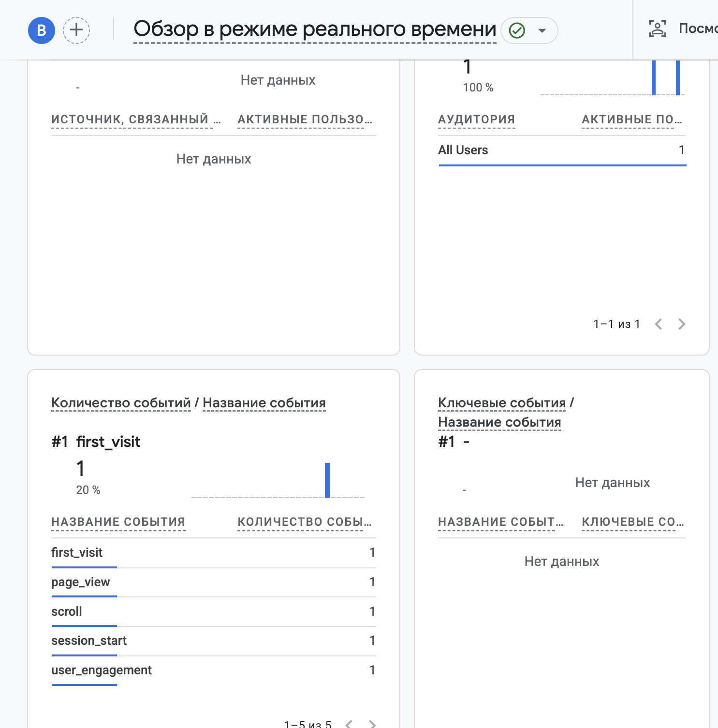Click the '20 %' first_visit percentage value
718x728 pixels.
tap(88, 490)
